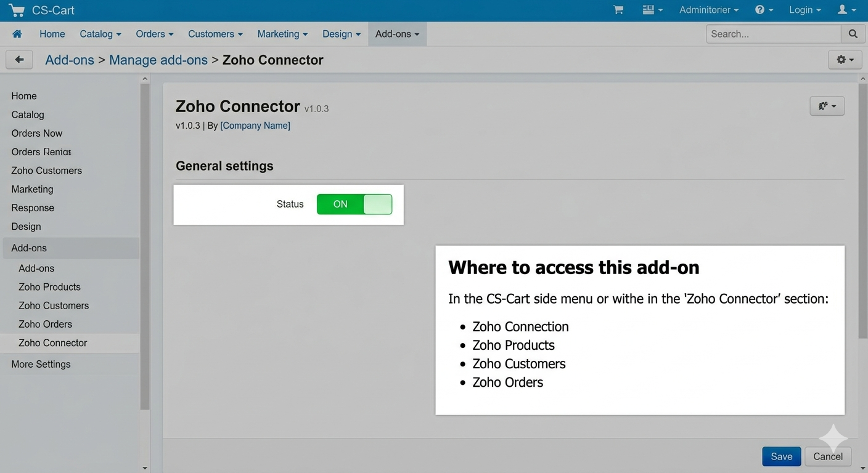868x473 pixels.
Task: Toggle the Status ON switch
Action: [354, 204]
